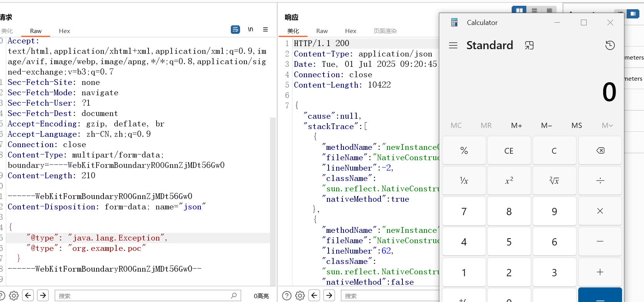Click Calculator digit 2

click(x=509, y=272)
